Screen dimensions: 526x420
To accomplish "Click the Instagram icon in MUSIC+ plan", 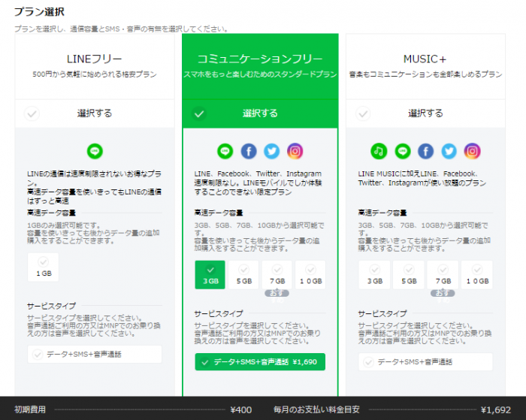I will pos(473,151).
